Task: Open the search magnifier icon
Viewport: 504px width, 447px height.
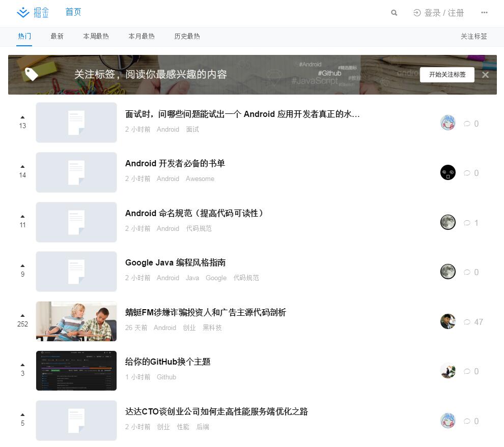Action: click(x=394, y=13)
